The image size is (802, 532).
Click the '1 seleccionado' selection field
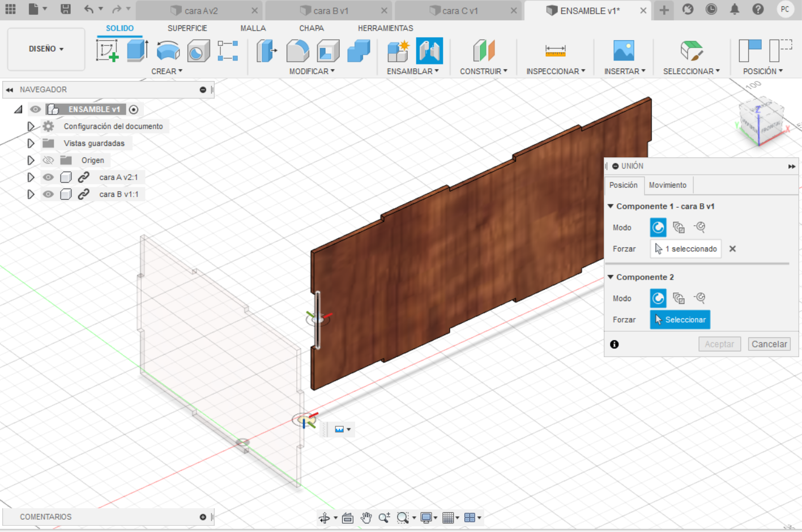point(686,249)
